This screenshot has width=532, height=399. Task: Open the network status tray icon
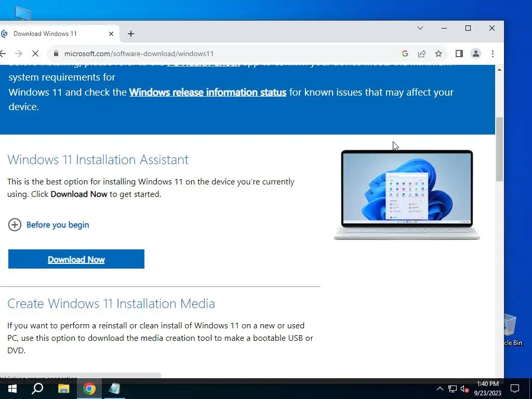tap(453, 389)
